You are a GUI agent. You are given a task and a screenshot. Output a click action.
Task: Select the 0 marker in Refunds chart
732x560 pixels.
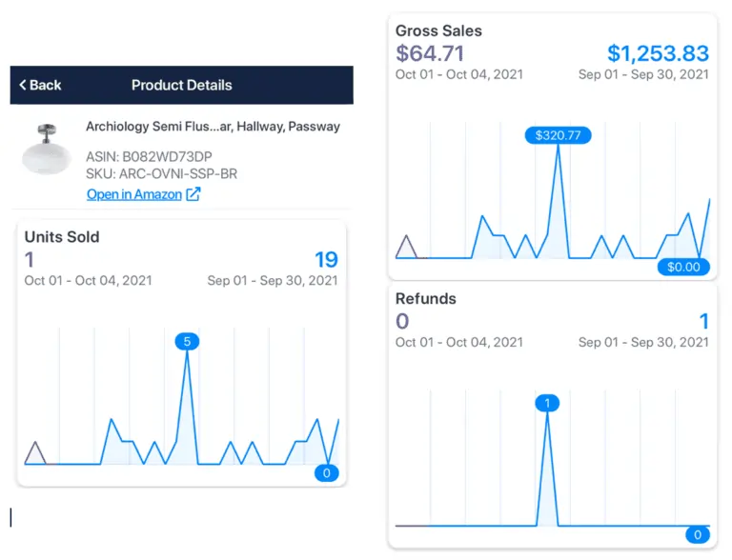click(698, 534)
